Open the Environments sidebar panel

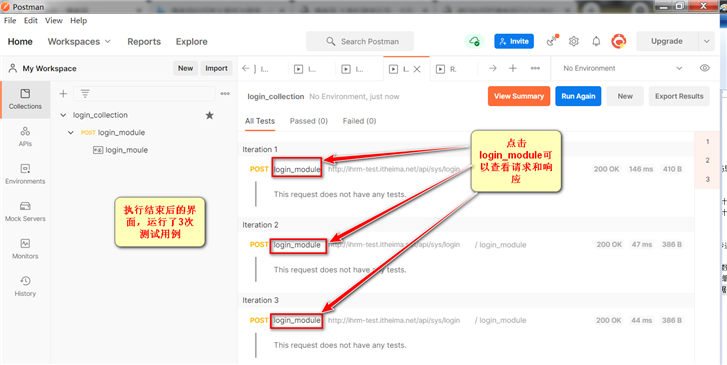pos(25,174)
